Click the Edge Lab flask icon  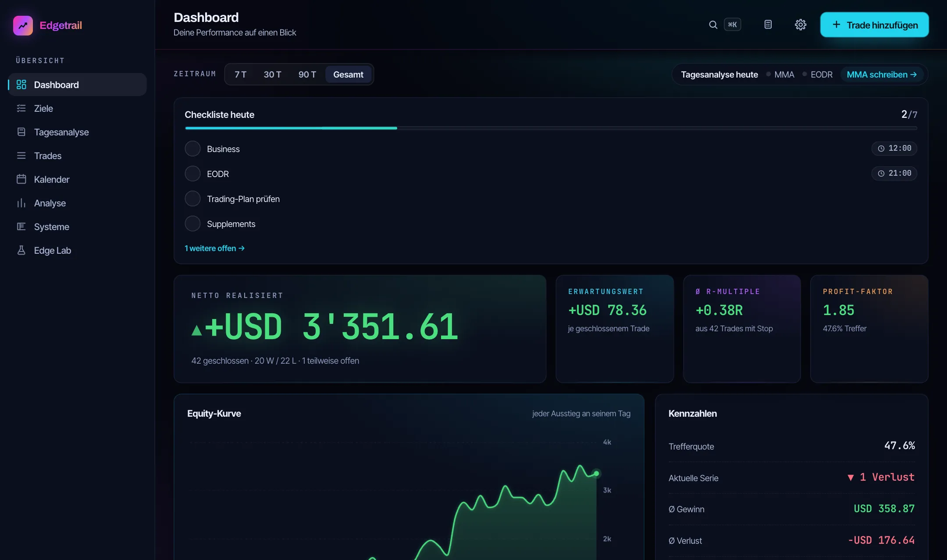[x=21, y=250]
